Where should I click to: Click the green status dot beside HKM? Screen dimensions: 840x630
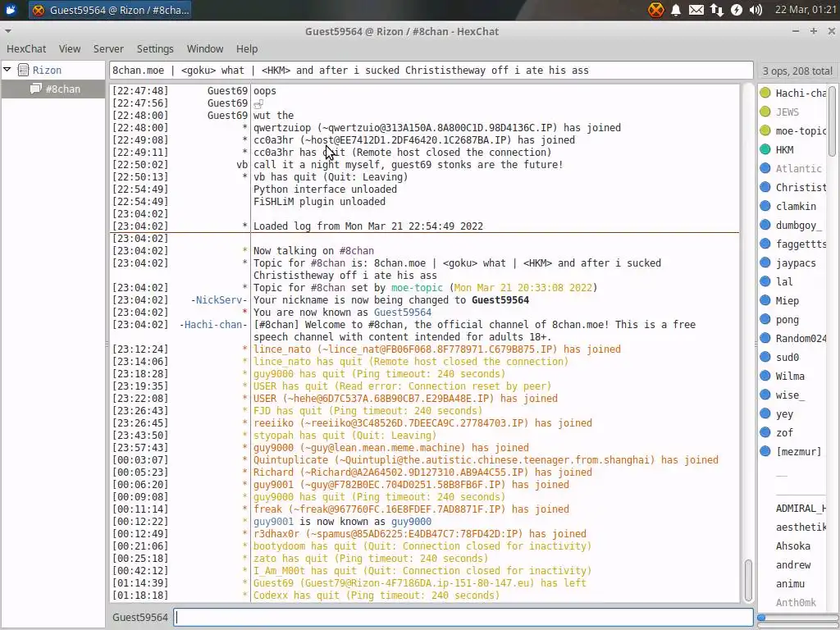tap(765, 149)
